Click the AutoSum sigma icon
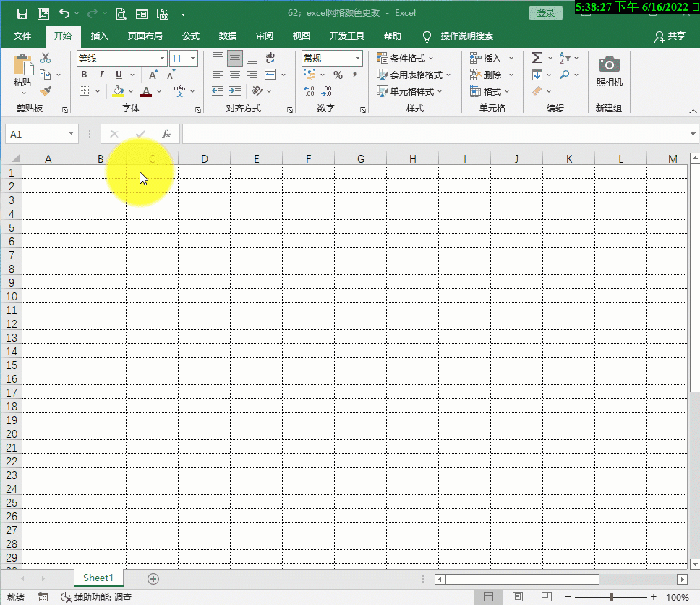The width and height of the screenshot is (700, 605). [537, 58]
